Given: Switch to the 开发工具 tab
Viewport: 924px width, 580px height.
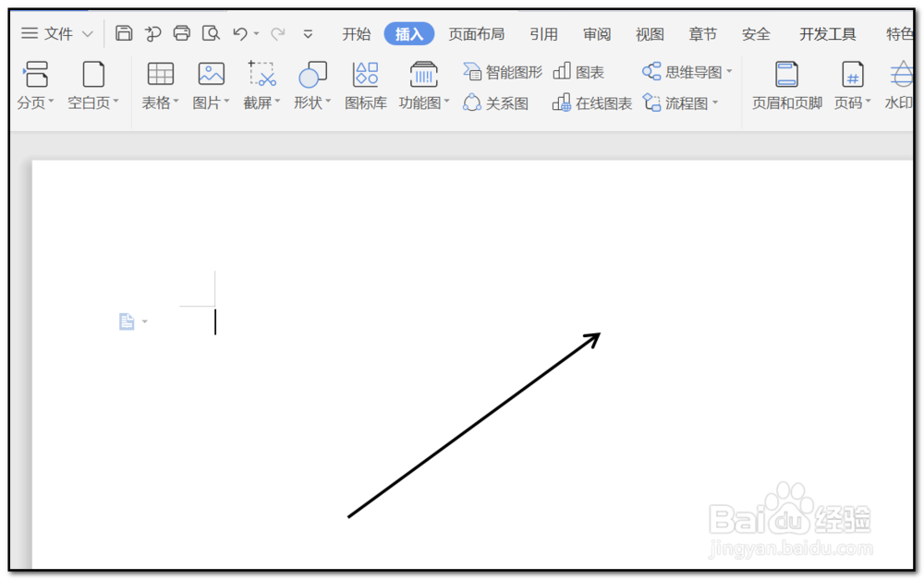Looking at the screenshot, I should 827,34.
